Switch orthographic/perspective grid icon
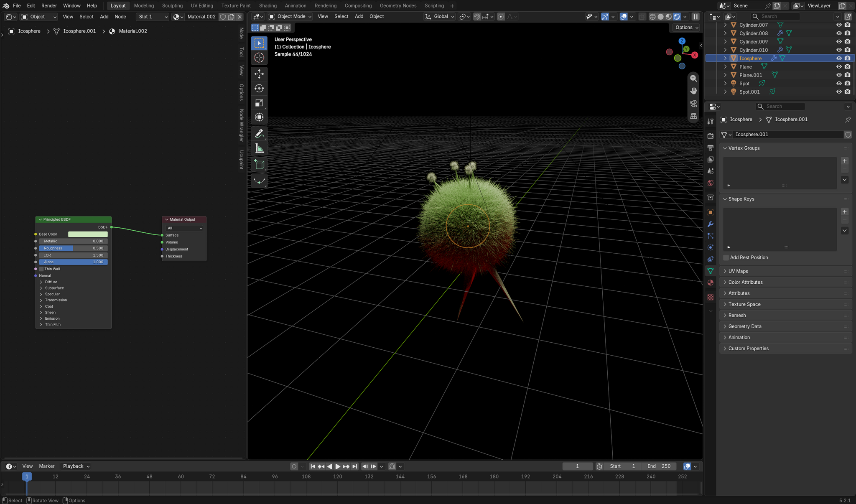The image size is (856, 504). [693, 116]
